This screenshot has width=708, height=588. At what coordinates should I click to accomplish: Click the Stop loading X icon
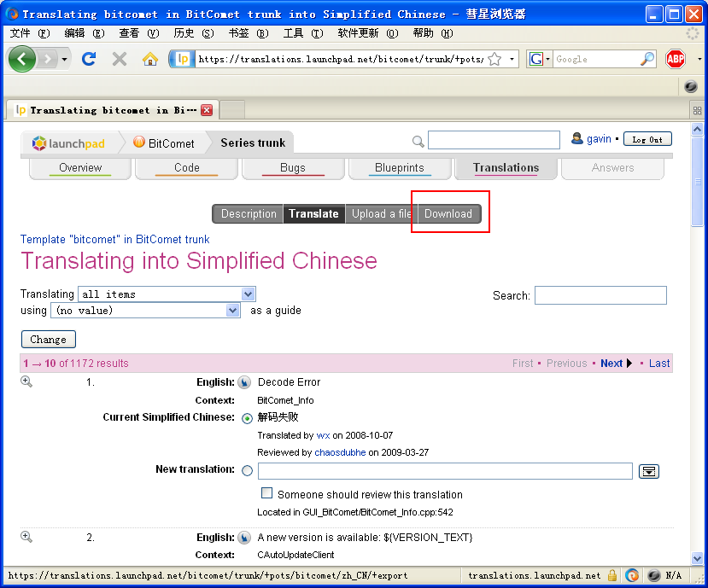point(120,59)
